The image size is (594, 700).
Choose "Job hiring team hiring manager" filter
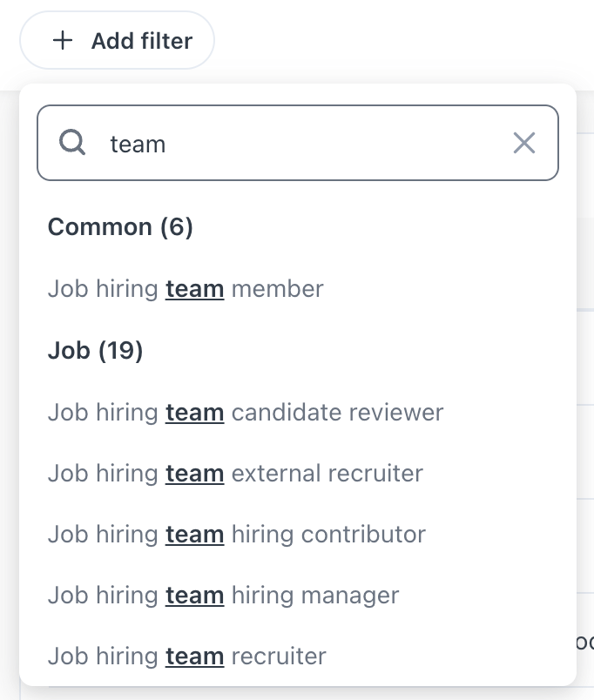tap(223, 595)
